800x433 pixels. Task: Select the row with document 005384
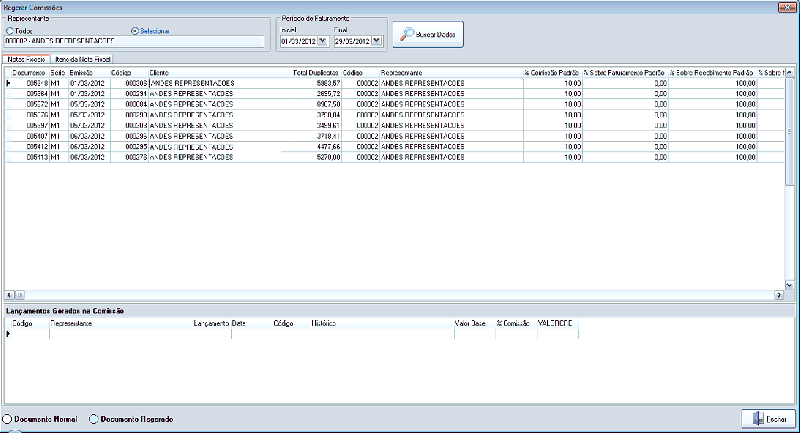(394, 94)
